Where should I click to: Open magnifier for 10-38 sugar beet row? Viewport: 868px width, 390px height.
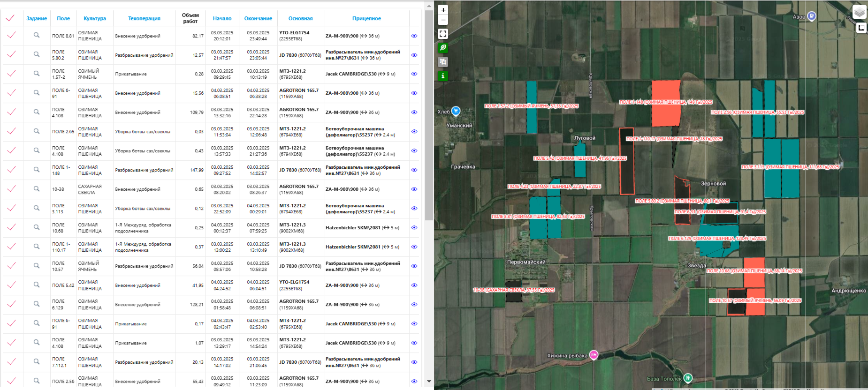pos(37,189)
